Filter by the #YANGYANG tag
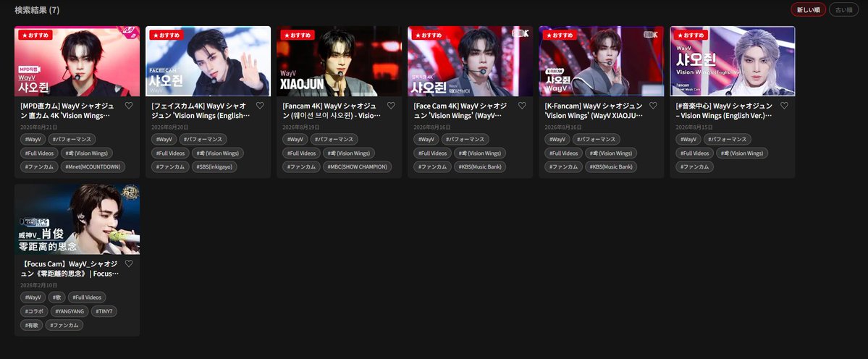The image size is (868, 359). coord(69,311)
